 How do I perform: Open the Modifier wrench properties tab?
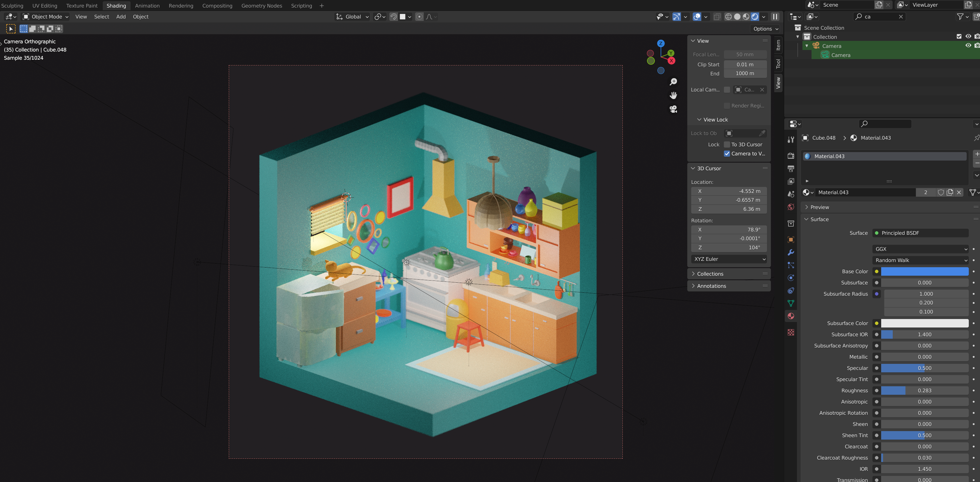pos(791,253)
